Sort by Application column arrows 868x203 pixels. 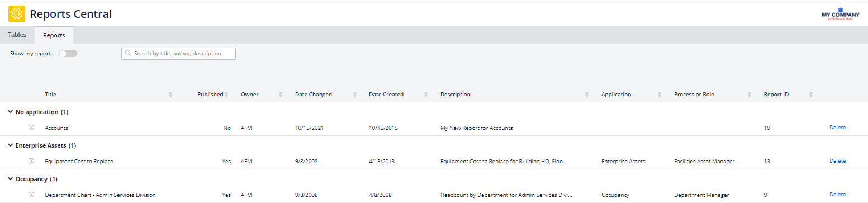pyautogui.click(x=660, y=95)
